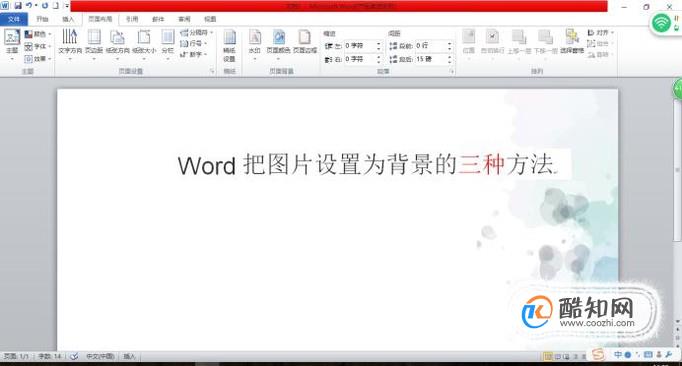Screen dimensions: 682x366
Task: Open the 审阅 (Review) ribbon tab
Action: tap(184, 19)
